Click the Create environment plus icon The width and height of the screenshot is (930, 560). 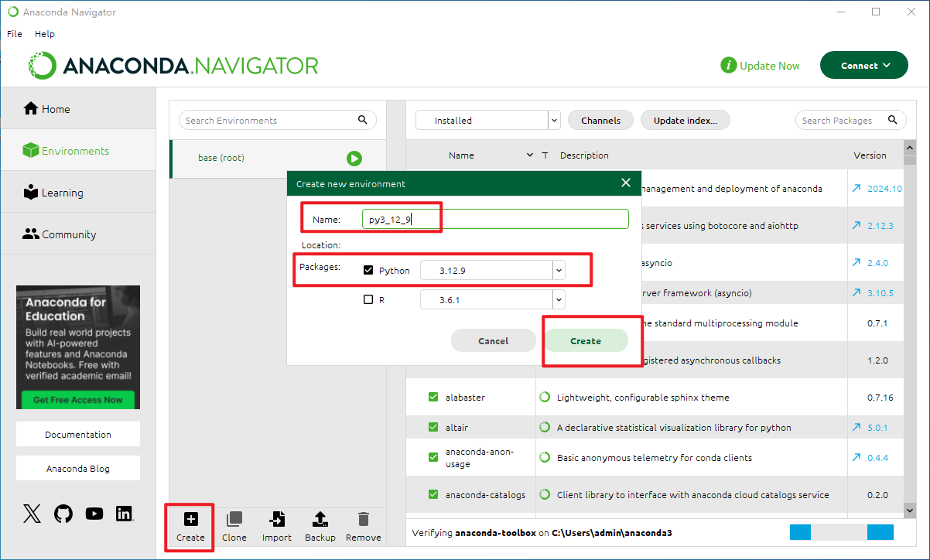point(190,519)
